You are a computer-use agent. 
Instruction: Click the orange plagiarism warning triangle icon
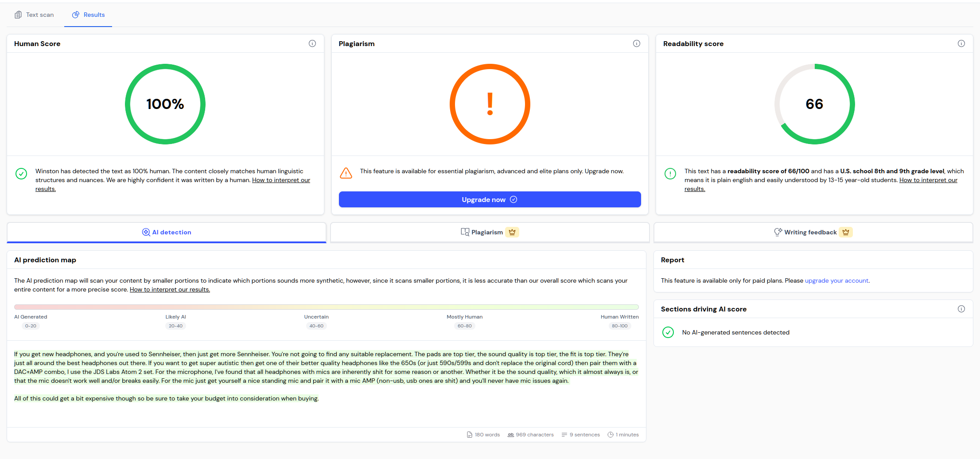[x=346, y=173]
